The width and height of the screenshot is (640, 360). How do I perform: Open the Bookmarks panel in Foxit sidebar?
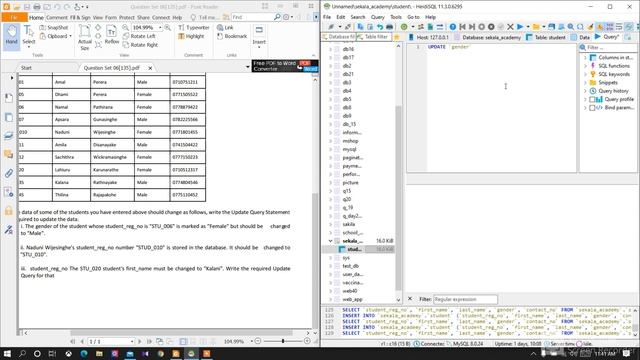click(9, 98)
